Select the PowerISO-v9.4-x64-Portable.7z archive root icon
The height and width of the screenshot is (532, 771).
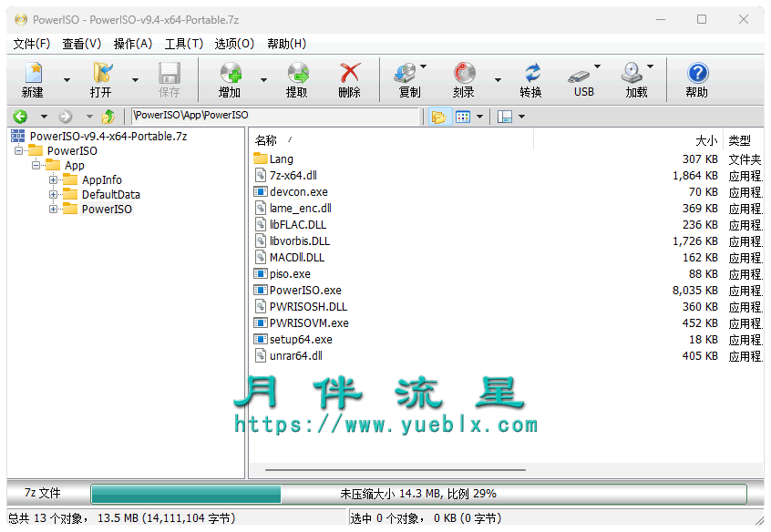(x=18, y=136)
